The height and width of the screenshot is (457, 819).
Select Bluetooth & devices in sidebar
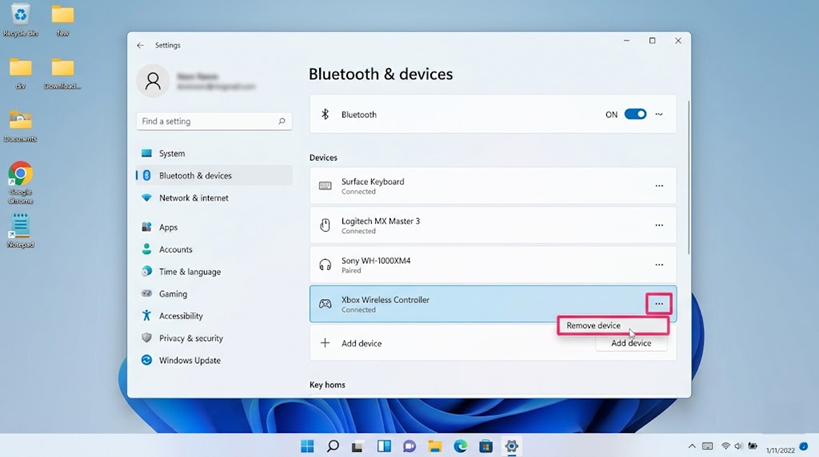pos(214,175)
